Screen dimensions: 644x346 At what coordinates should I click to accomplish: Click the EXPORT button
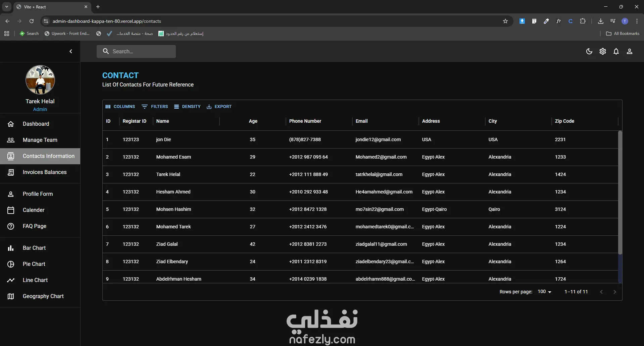tap(219, 107)
